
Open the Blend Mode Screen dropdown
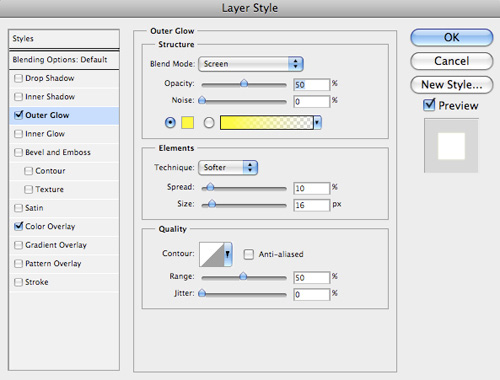pos(251,64)
